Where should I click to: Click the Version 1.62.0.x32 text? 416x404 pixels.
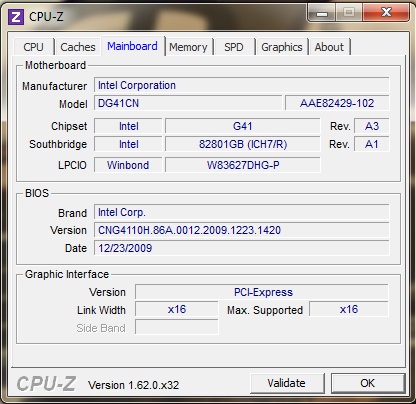(x=134, y=385)
